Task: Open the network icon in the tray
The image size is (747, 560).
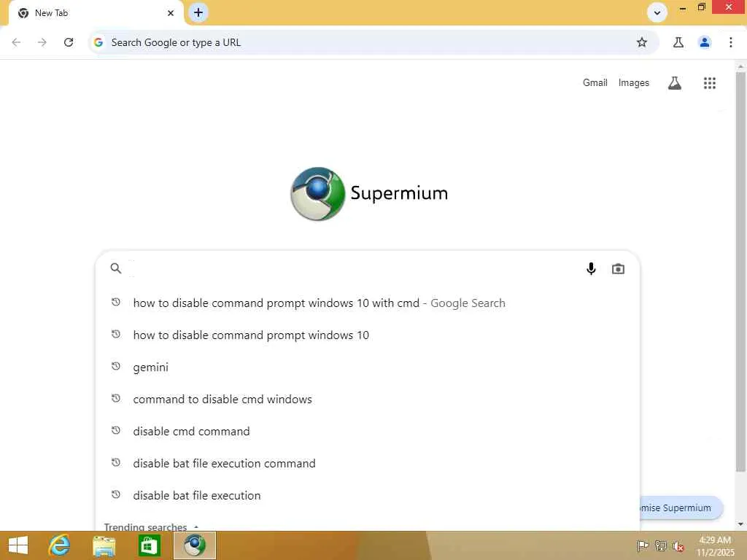Action: pos(661,545)
